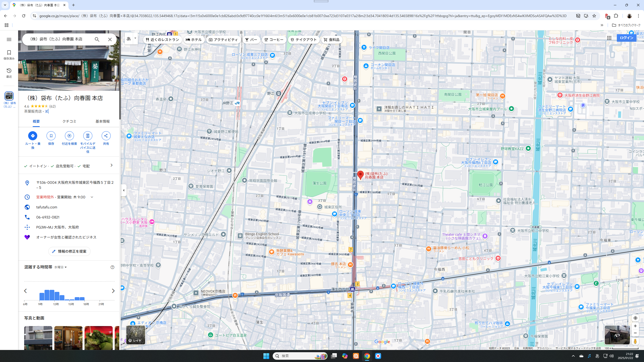Screen dimensions: 644x362
Task: Click the phone number 06-6932-0821
Action: click(x=48, y=217)
